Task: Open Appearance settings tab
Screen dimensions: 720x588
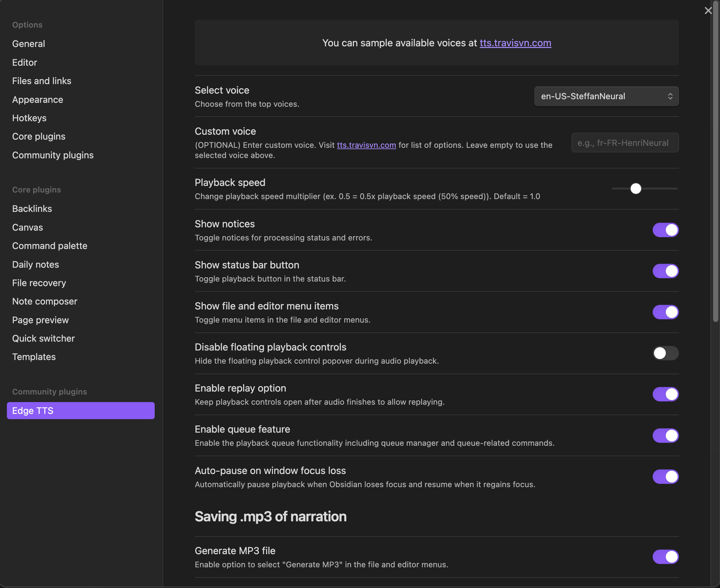Action: click(x=37, y=100)
